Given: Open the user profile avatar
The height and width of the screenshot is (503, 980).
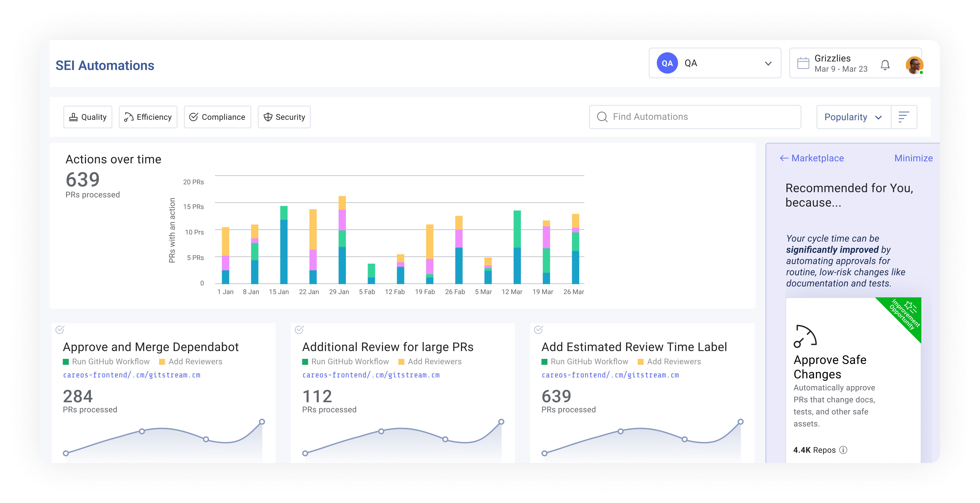Looking at the screenshot, I should click(914, 65).
